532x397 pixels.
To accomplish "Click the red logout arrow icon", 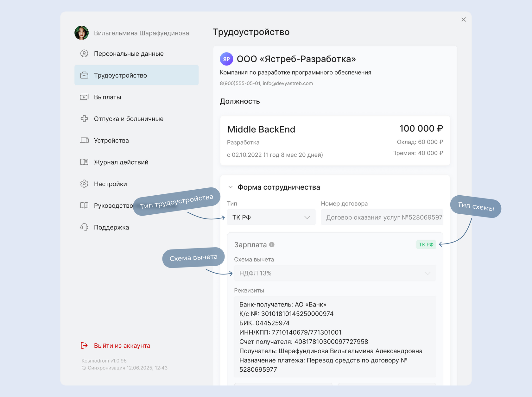I will click(x=84, y=345).
